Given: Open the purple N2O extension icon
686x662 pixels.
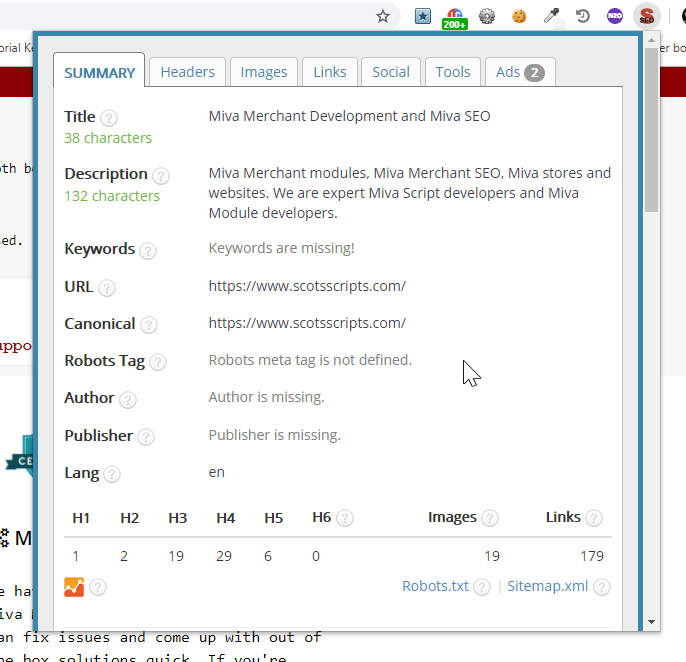Looking at the screenshot, I should pyautogui.click(x=615, y=16).
